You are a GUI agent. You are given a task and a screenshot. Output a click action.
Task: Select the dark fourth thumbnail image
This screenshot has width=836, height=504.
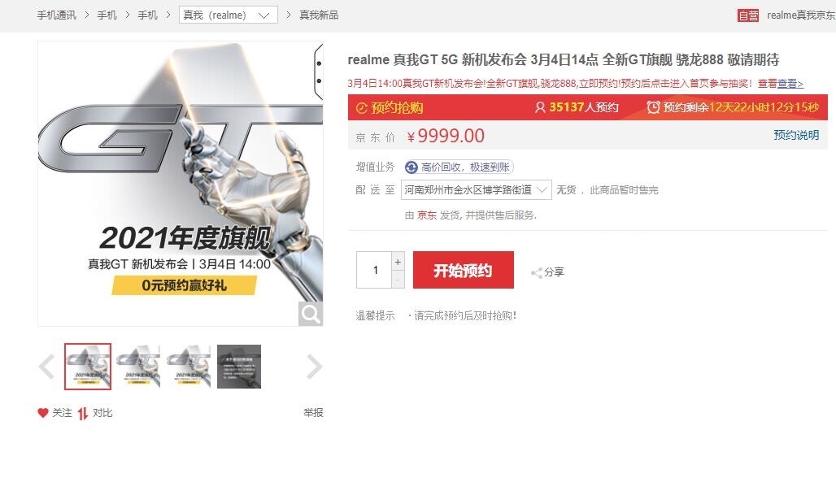239,367
